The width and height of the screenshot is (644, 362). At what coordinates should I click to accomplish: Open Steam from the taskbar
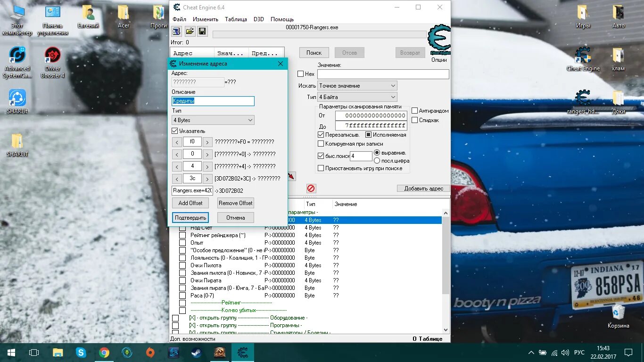pyautogui.click(x=196, y=353)
